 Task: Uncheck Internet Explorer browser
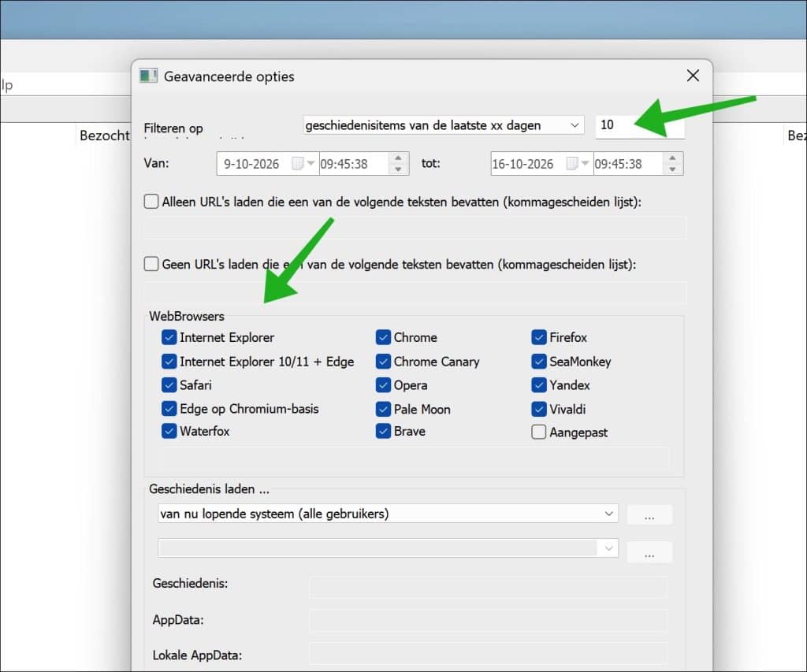[169, 337]
